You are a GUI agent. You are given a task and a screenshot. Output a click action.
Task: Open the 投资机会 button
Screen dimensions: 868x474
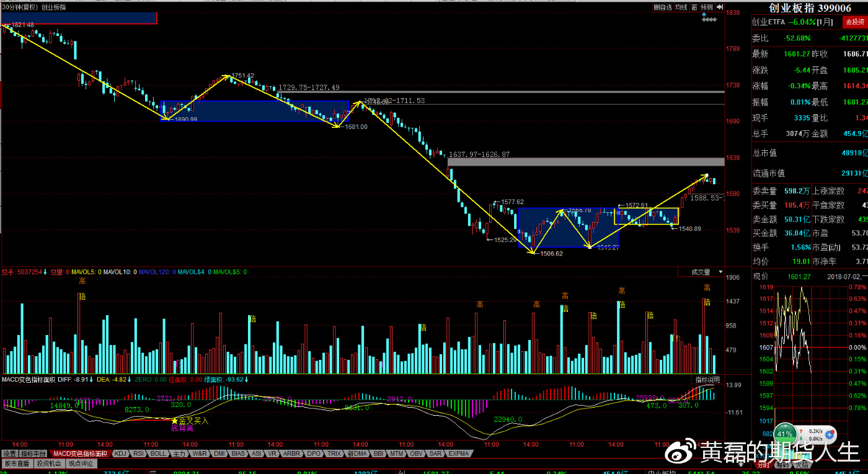pyautogui.click(x=49, y=463)
